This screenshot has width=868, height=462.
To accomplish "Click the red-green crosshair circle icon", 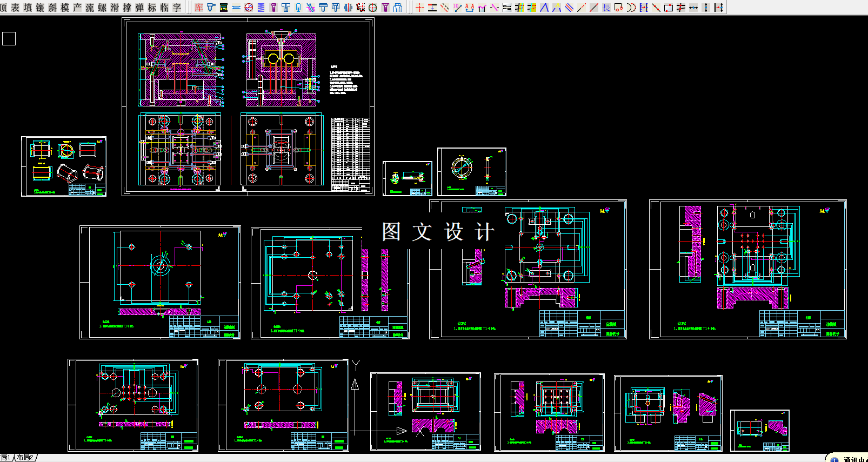I will click(372, 8).
